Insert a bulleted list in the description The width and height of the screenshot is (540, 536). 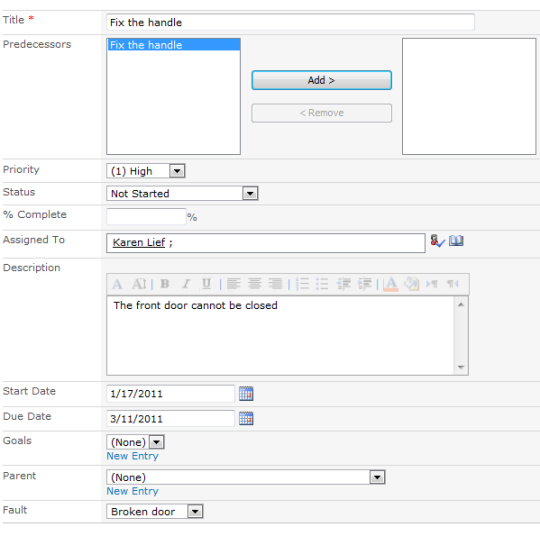[322, 284]
